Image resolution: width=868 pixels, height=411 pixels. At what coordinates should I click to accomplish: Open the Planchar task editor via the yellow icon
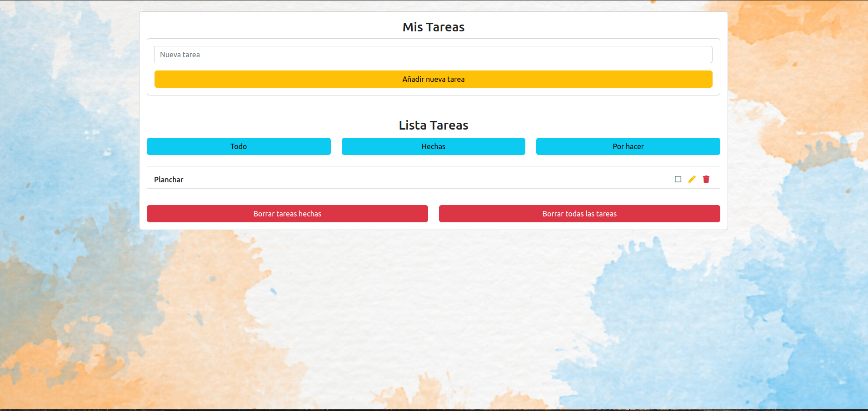pyautogui.click(x=692, y=179)
